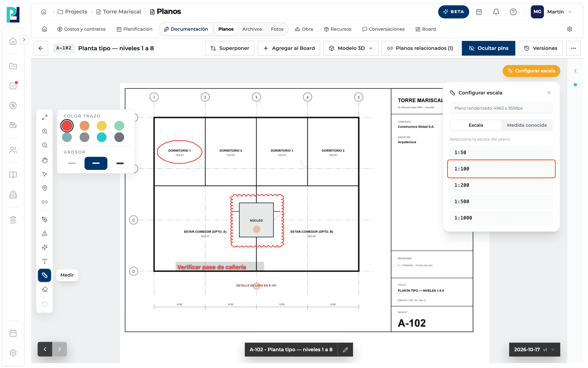Click the zoom in magnifier
Image resolution: width=588 pixels, height=368 pixels.
[x=45, y=131]
